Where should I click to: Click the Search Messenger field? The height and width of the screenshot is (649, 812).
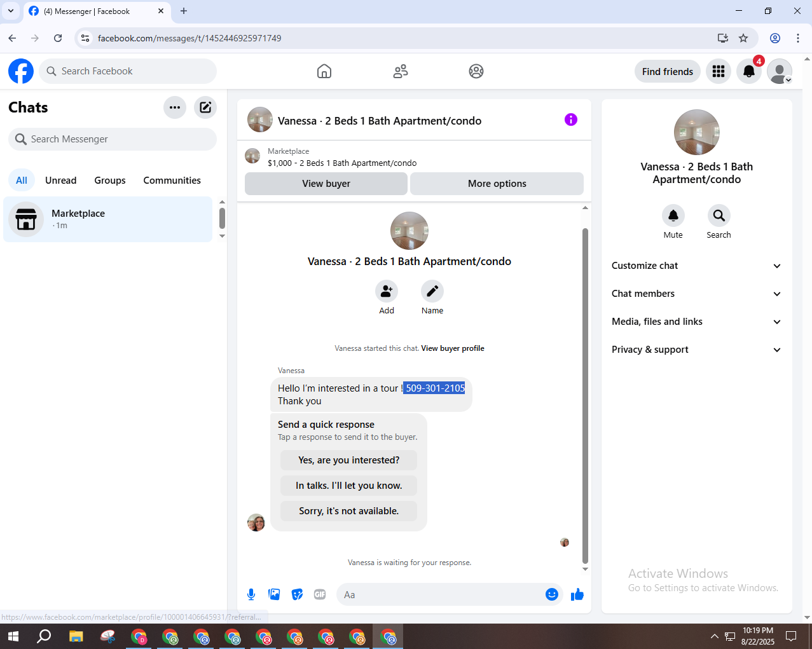[x=113, y=139]
